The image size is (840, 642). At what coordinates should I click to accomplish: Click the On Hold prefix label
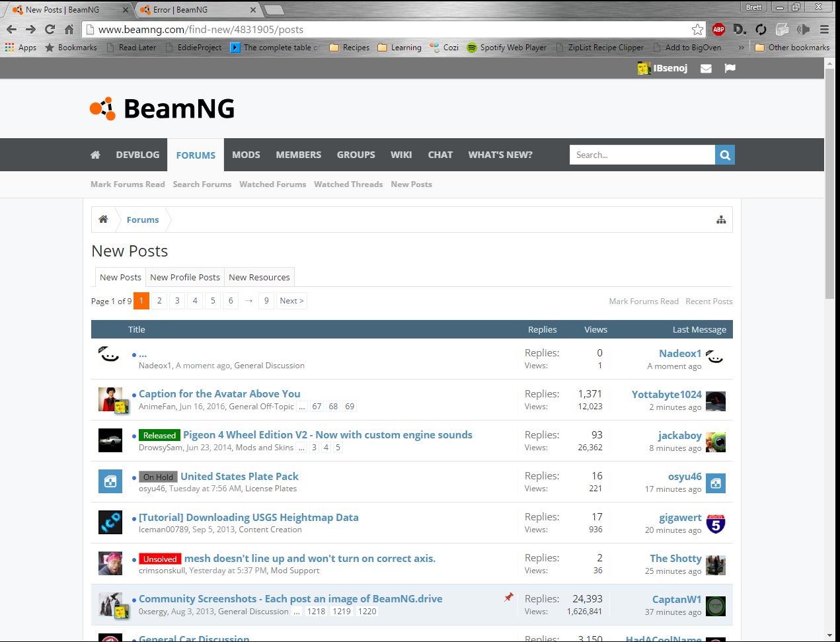tap(159, 477)
